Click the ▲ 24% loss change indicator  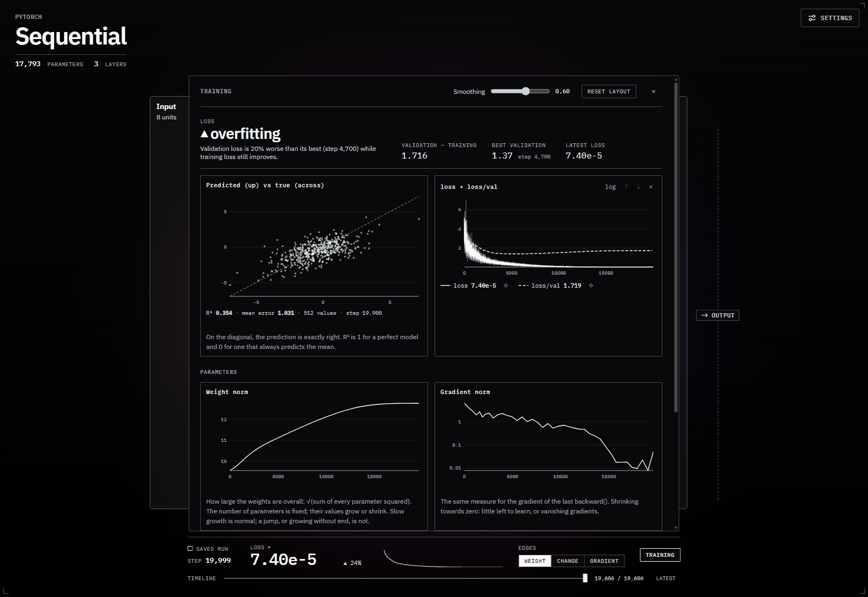click(x=352, y=563)
